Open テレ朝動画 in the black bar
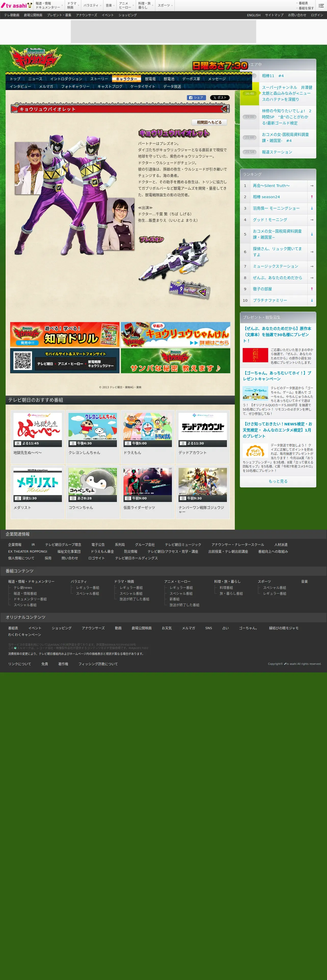 [12, 15]
